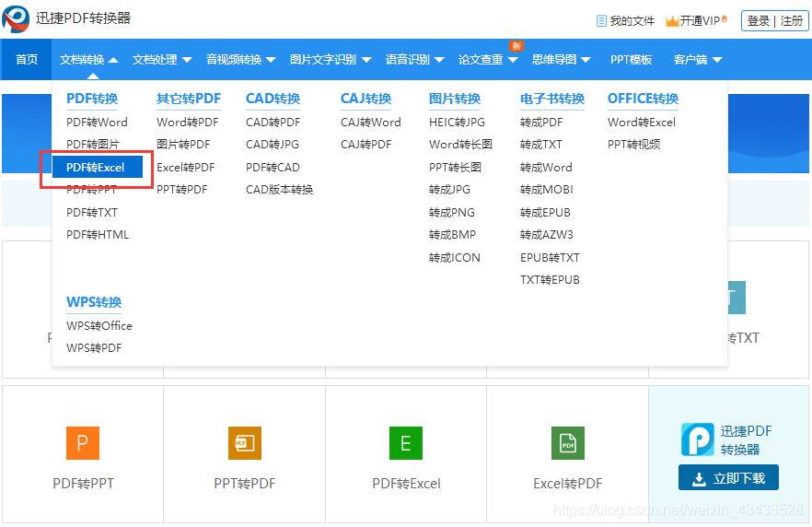Image resolution: width=812 pixels, height=527 pixels.
Task: Select PDF转HTML menu entry
Action: (98, 235)
